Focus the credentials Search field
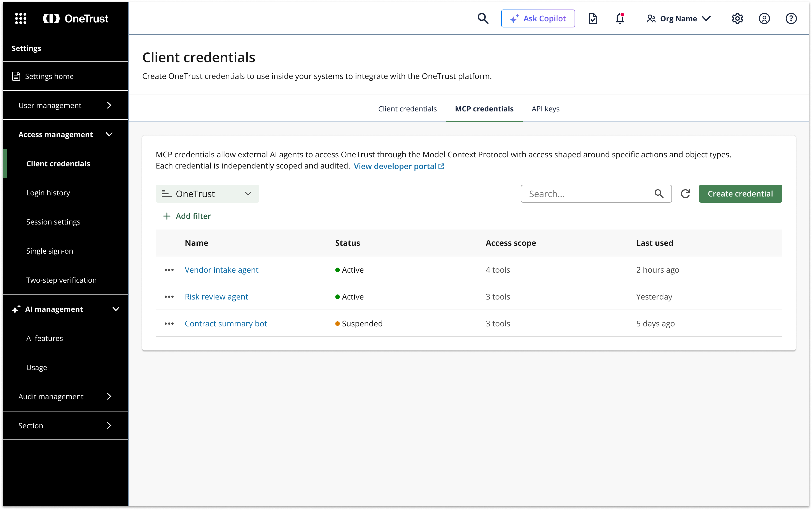The width and height of the screenshot is (812, 510). [x=596, y=194]
